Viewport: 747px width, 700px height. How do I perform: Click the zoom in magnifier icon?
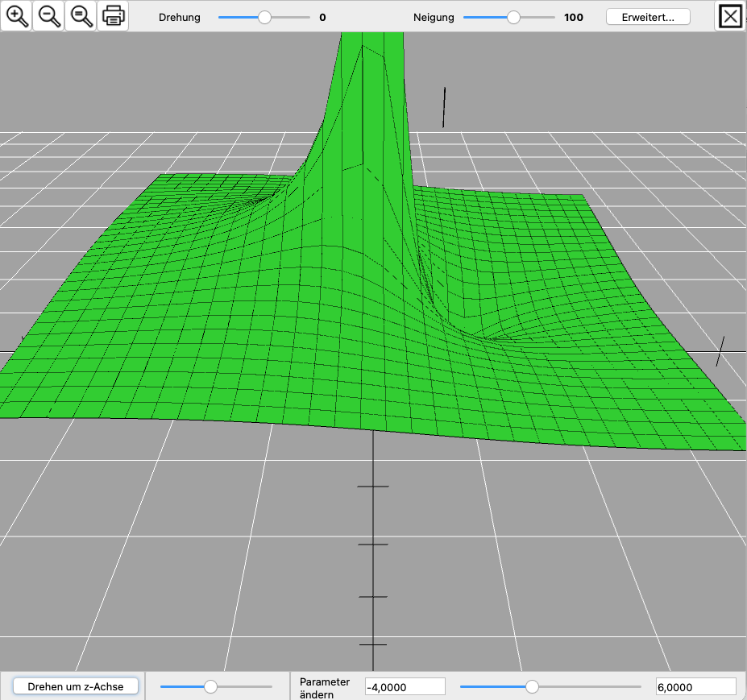coord(16,15)
